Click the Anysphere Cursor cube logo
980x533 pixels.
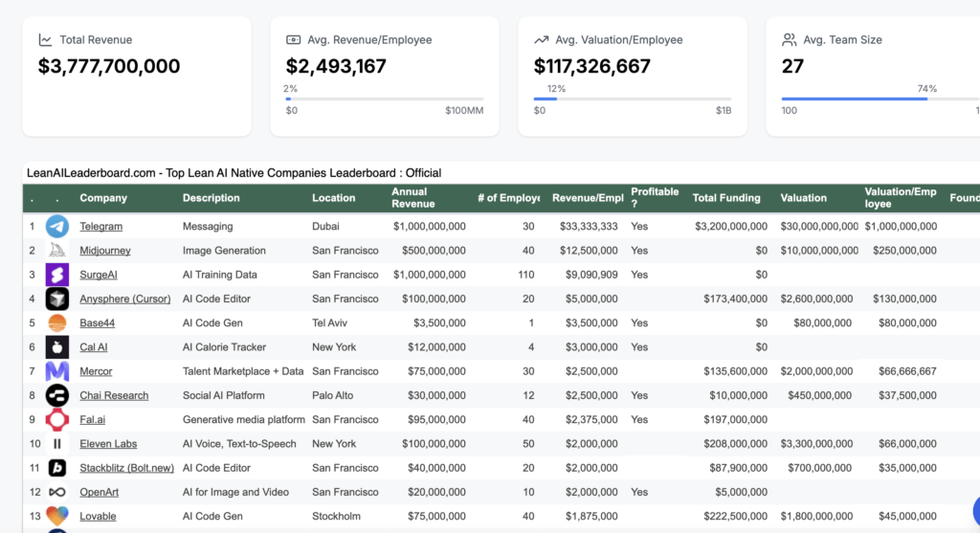pos(57,299)
